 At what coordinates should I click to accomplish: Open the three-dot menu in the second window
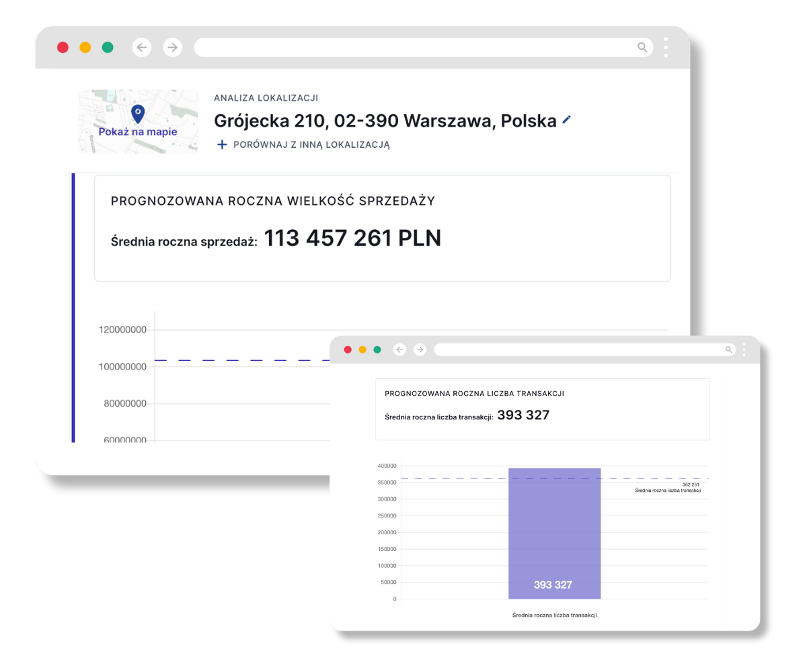pyautogui.click(x=744, y=349)
